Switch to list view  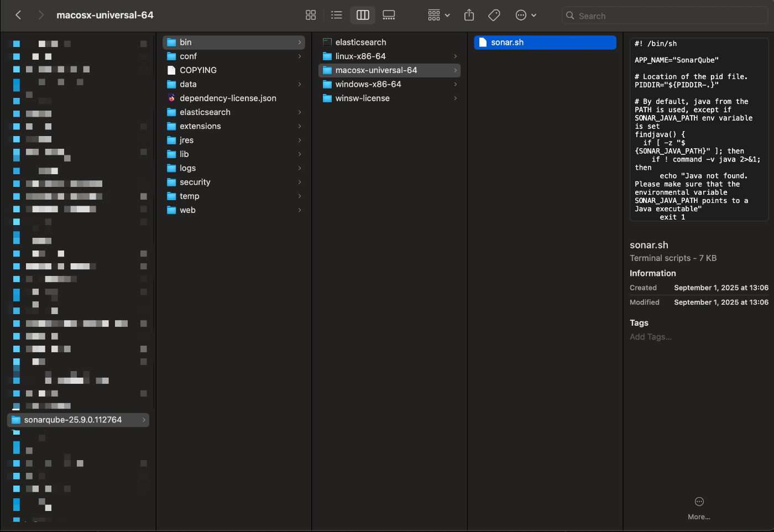click(x=337, y=15)
